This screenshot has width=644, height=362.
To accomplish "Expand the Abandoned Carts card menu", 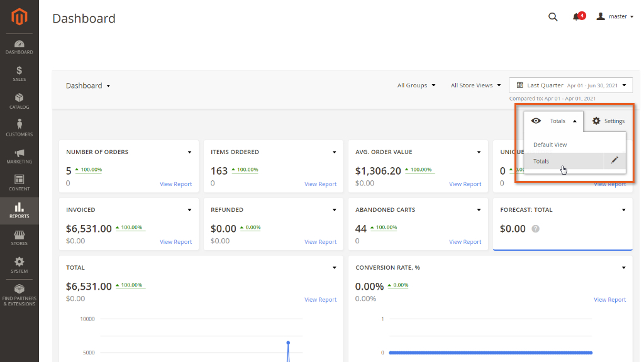I will point(479,210).
